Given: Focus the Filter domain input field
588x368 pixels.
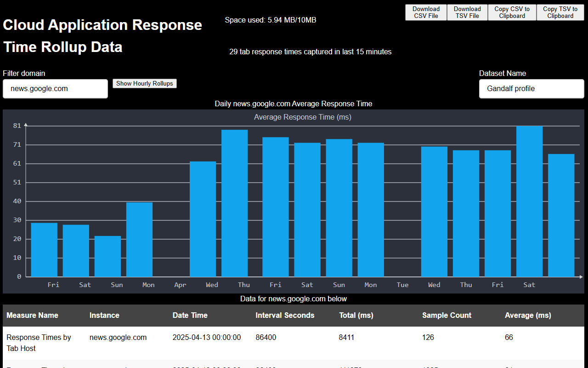Looking at the screenshot, I should [56, 89].
